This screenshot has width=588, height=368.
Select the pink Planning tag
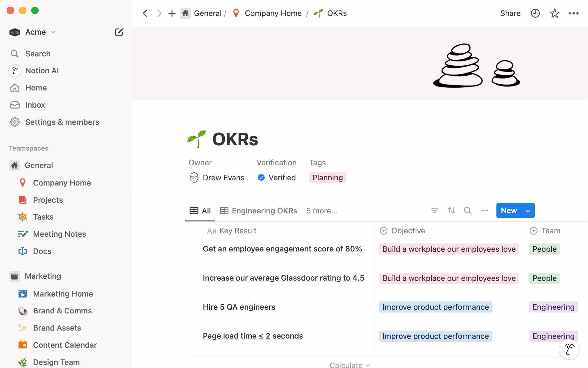pyautogui.click(x=327, y=177)
